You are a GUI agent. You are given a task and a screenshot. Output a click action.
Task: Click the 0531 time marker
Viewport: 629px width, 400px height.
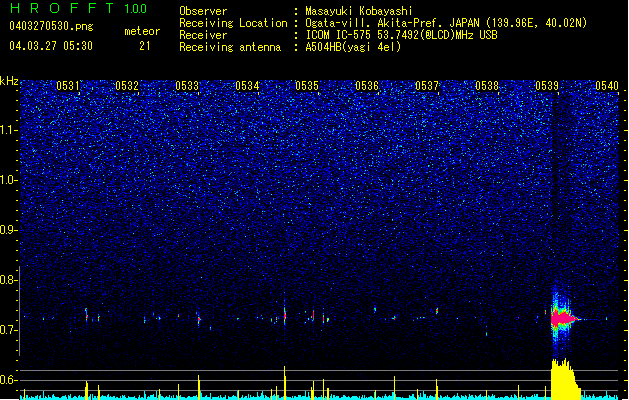pyautogui.click(x=68, y=85)
